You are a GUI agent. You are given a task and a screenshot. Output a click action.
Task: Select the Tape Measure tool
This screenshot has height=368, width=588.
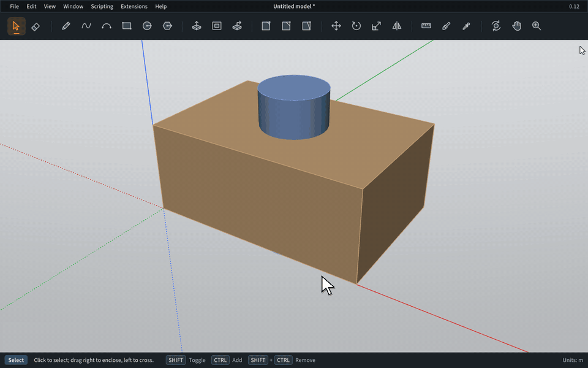426,26
